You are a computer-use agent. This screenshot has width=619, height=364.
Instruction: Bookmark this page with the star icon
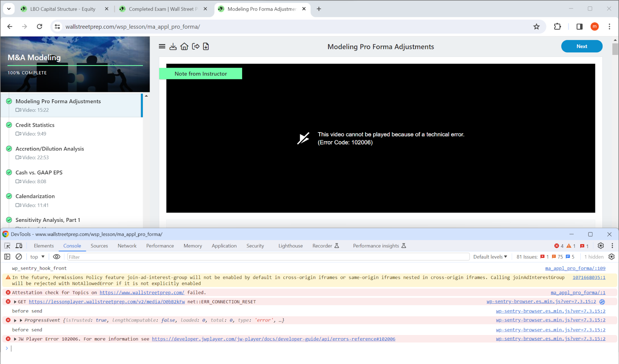click(536, 27)
